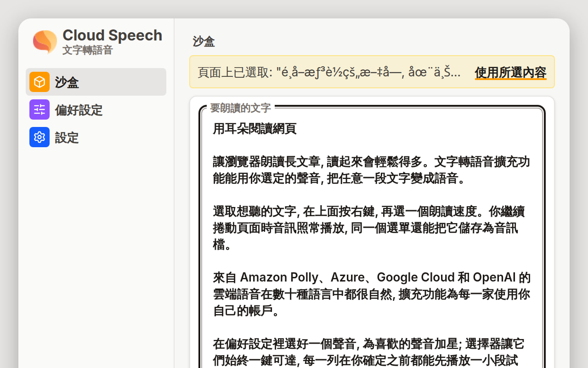
Task: Click the purple sliders icon beside 偏好設定
Action: (x=40, y=109)
